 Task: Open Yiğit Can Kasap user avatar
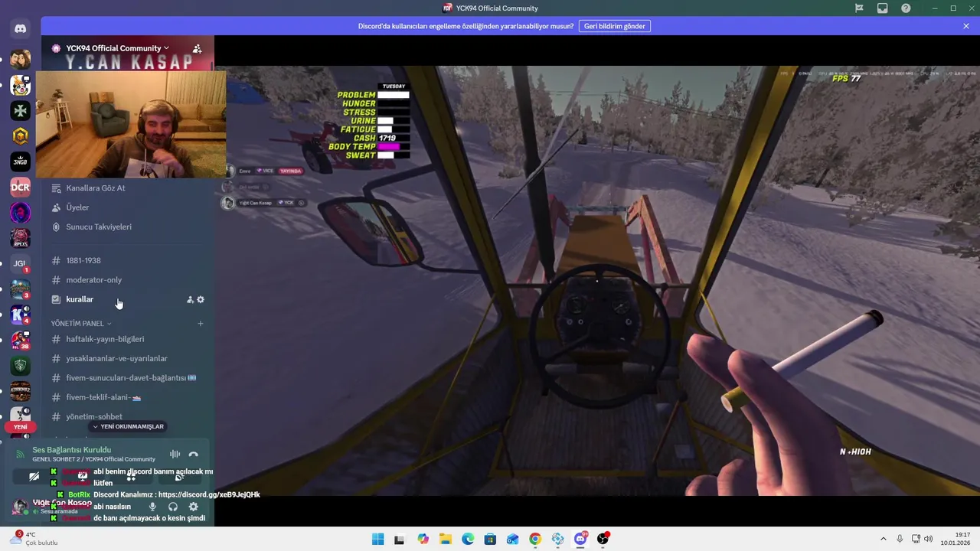pyautogui.click(x=21, y=507)
